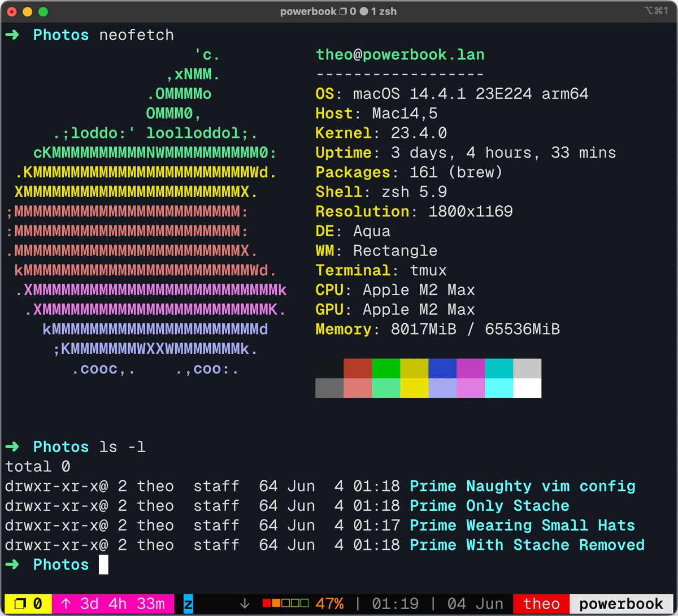678x616 pixels.
Task: Click the Apple ASCII art logo
Action: (x=146, y=212)
